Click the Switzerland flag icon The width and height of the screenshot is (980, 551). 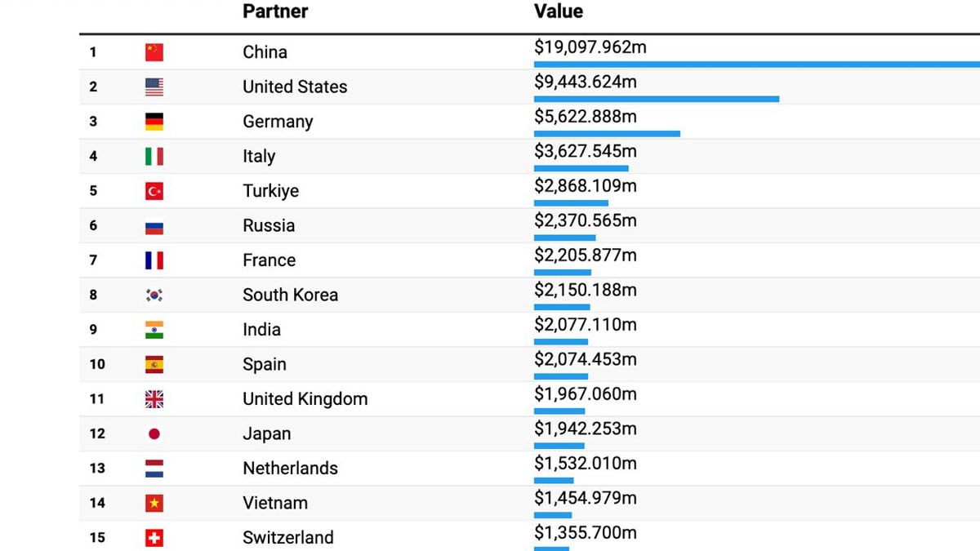[154, 538]
